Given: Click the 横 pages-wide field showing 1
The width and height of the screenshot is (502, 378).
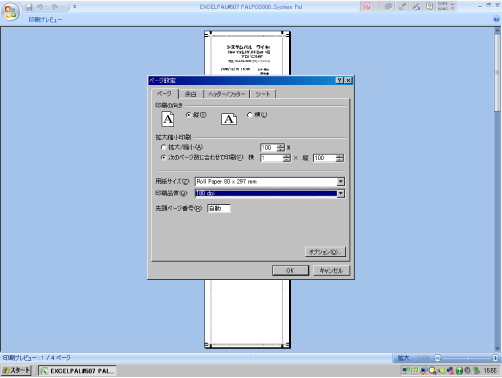Looking at the screenshot, I should tap(272, 158).
